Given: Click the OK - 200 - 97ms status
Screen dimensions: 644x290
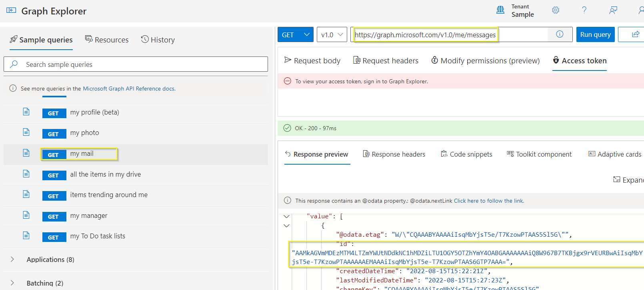Looking at the screenshot, I should 316,128.
